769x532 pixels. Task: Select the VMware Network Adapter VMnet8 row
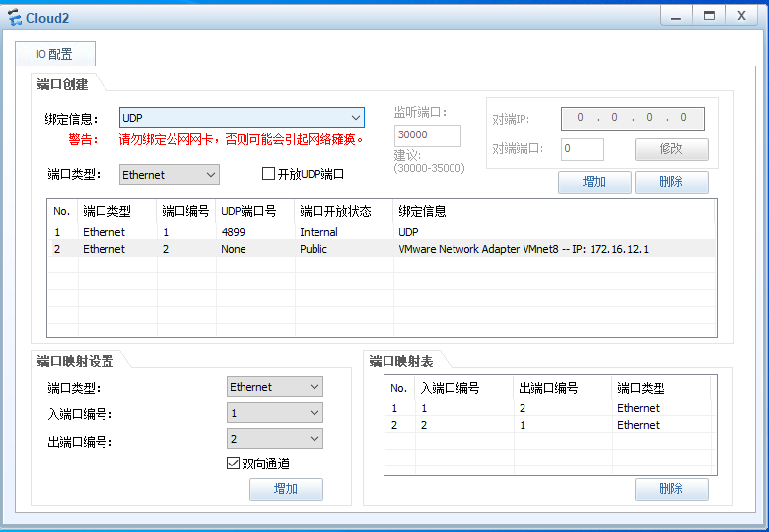pos(345,249)
